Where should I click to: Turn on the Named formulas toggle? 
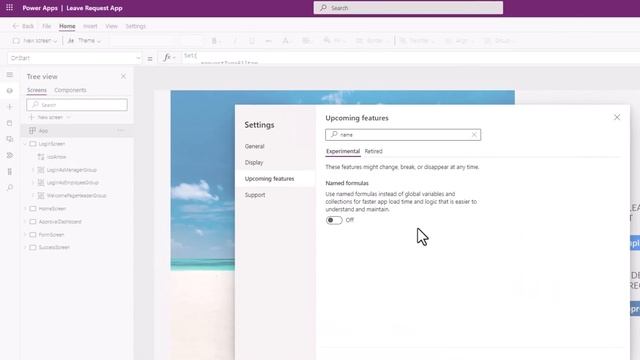click(x=334, y=220)
